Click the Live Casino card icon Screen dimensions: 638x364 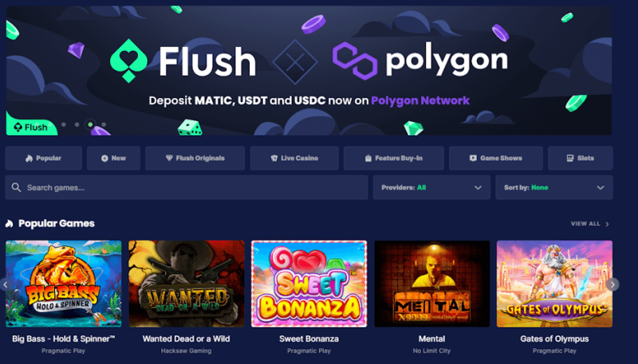[274, 159]
